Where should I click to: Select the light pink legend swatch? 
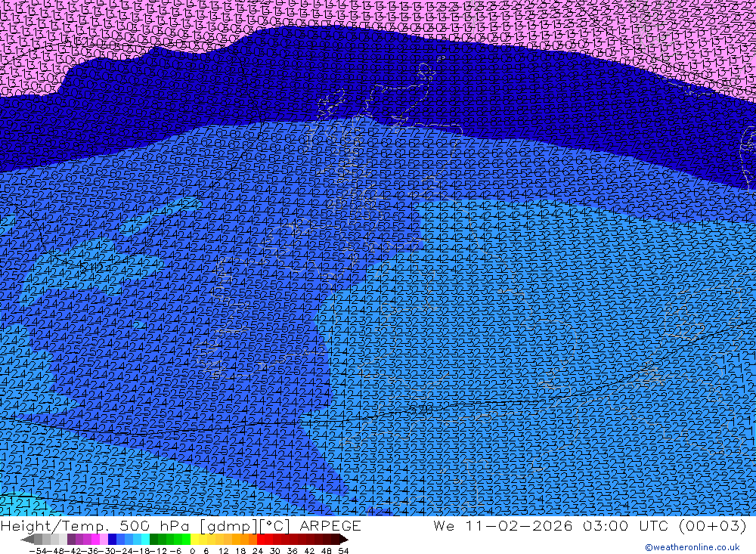pyautogui.click(x=104, y=540)
